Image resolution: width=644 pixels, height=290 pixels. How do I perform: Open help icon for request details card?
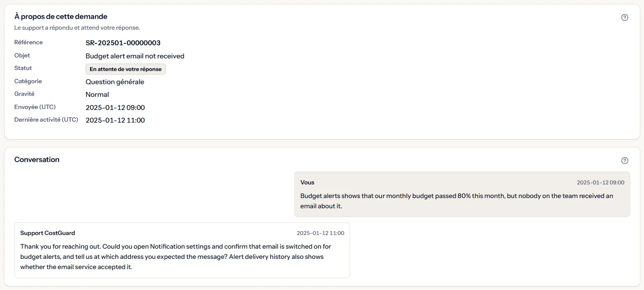(625, 18)
